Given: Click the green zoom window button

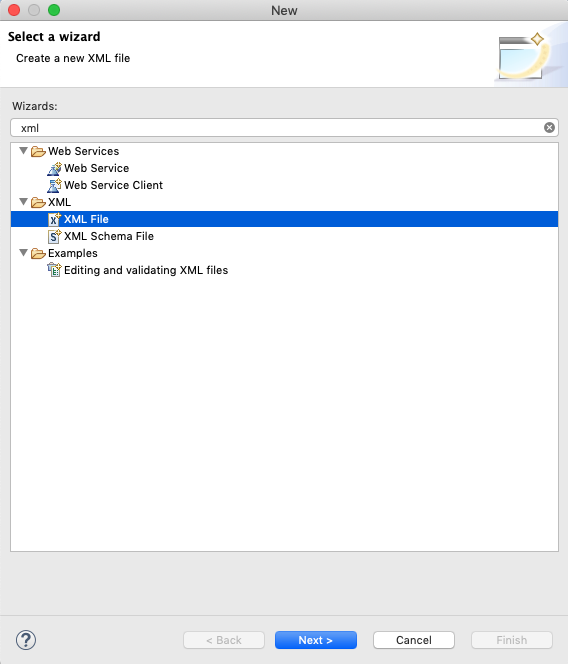Looking at the screenshot, I should [54, 10].
